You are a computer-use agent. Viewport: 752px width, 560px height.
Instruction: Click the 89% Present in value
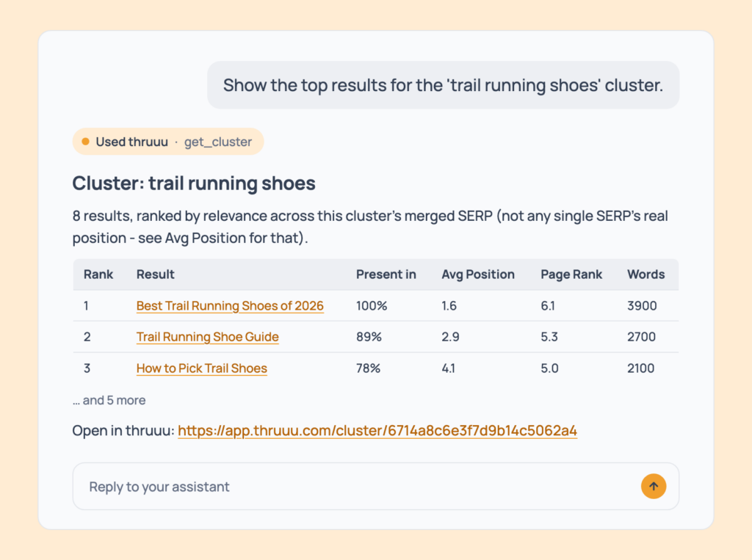[x=369, y=337]
